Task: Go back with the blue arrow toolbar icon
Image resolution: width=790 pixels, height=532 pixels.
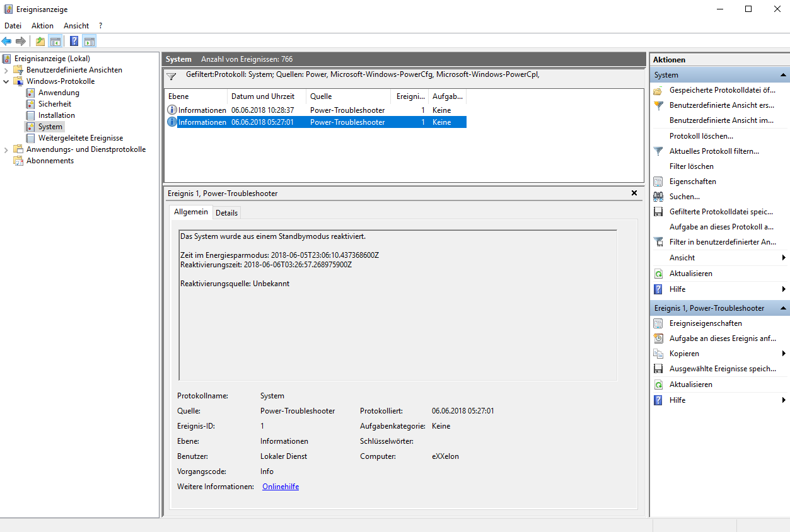Action: [x=7, y=42]
